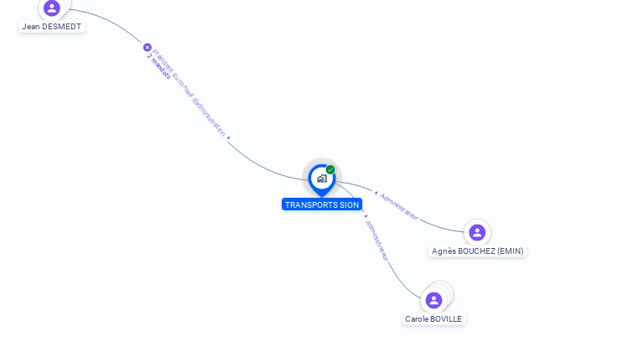Screen dimensions: 644x362
Task: Click the green verified check badge
Action: [330, 169]
